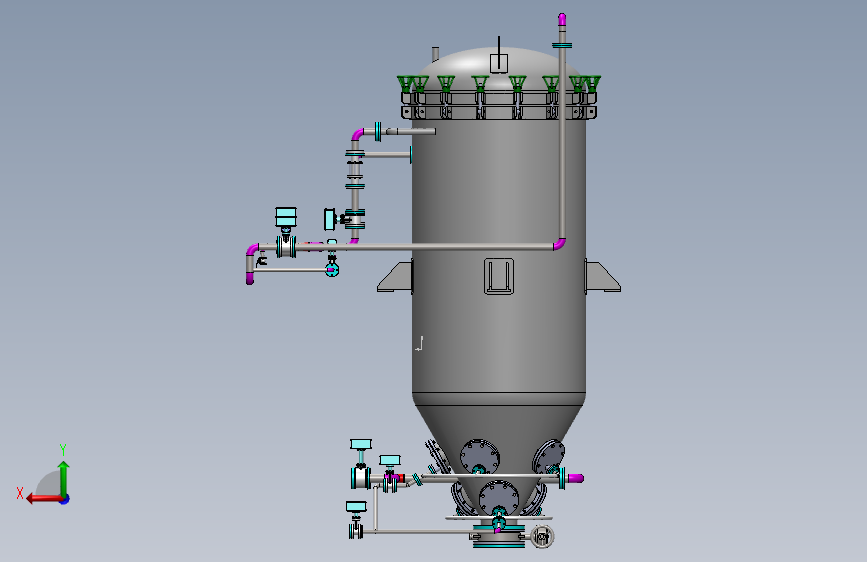The height and width of the screenshot is (562, 867).
Task: Select the tall vertical vent pipe at right
Action: click(562, 144)
